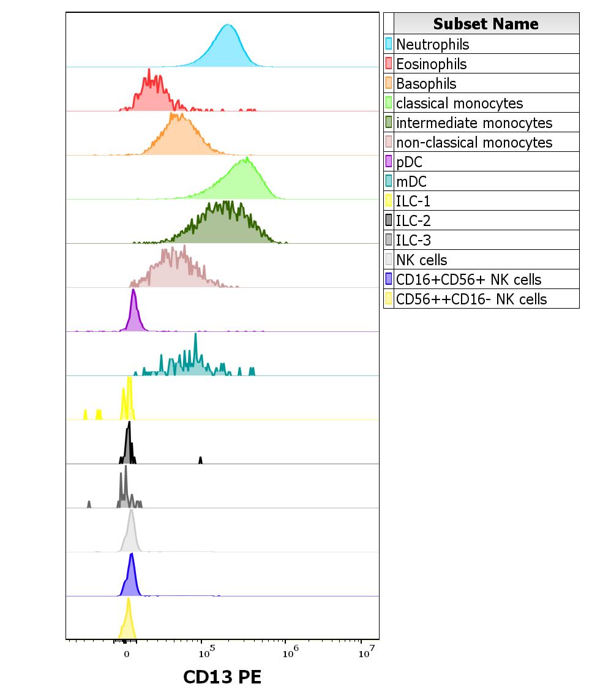Click the pDC purple color swatch
Image resolution: width=592 pixels, height=700 pixels.
point(389,162)
